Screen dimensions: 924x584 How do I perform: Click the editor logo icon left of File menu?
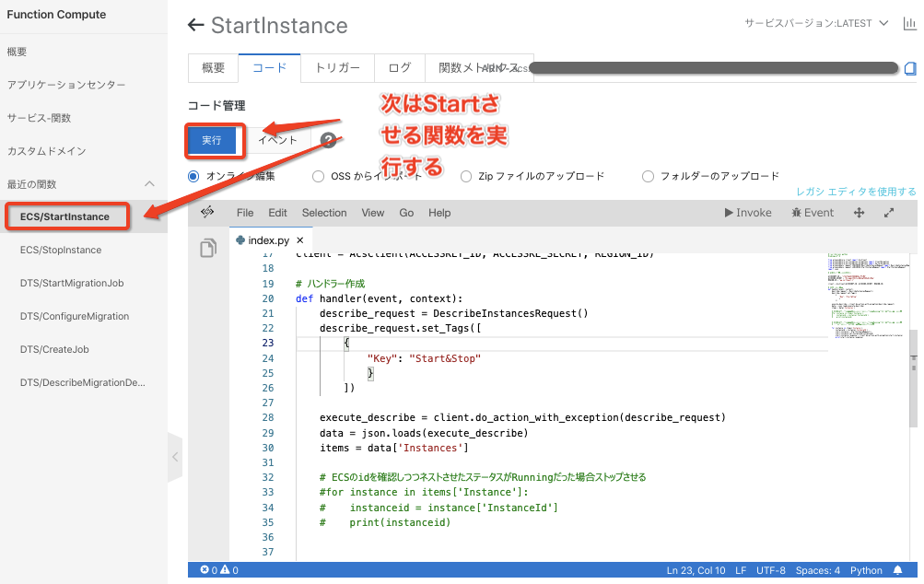pyautogui.click(x=207, y=212)
